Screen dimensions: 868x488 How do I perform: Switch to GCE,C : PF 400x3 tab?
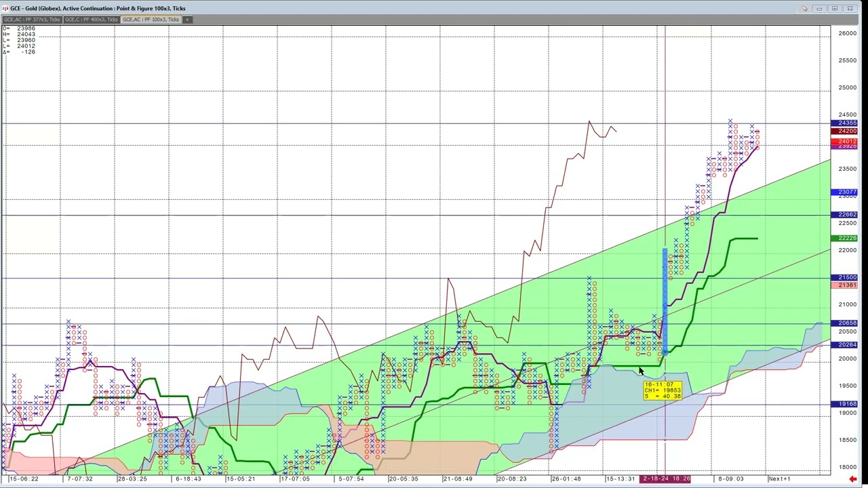pyautogui.click(x=91, y=19)
